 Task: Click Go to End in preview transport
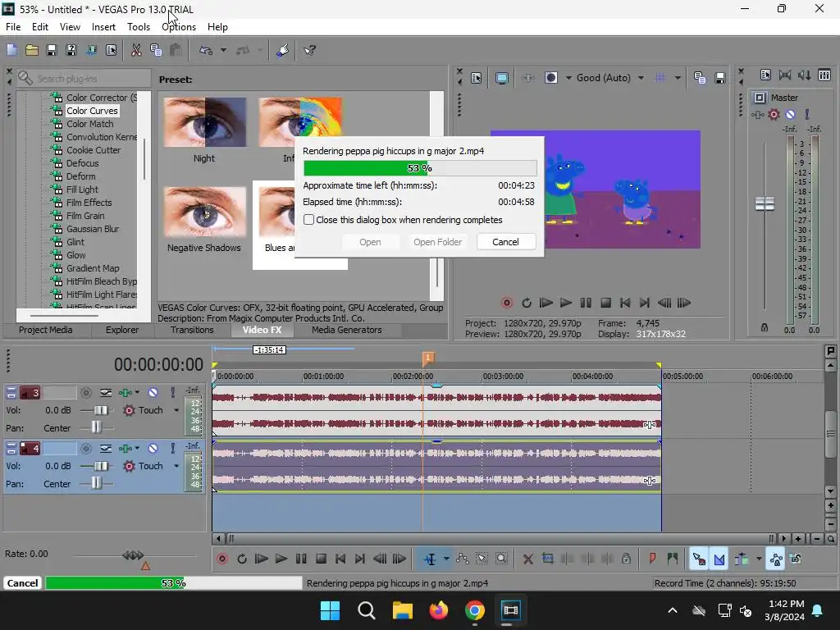(645, 303)
